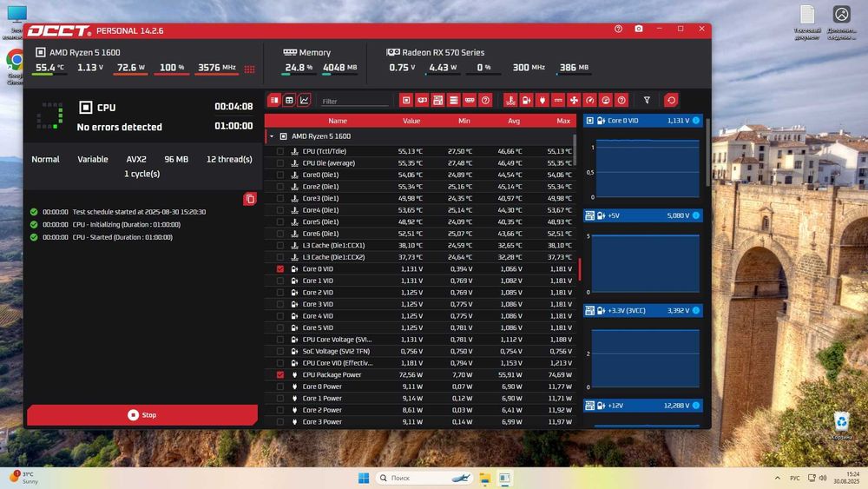Open info for Core 0 VID graph
Screen dimensions: 868x489
696,120
